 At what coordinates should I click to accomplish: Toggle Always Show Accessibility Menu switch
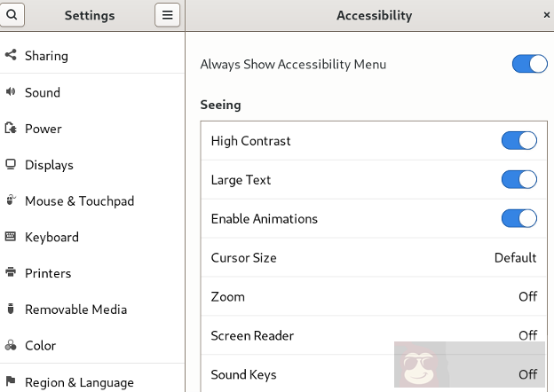(529, 64)
